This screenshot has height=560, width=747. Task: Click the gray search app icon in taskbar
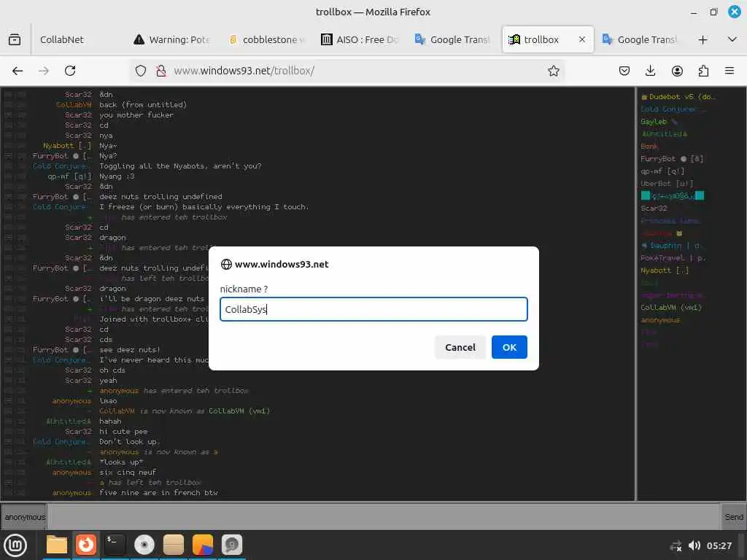[x=232, y=545]
